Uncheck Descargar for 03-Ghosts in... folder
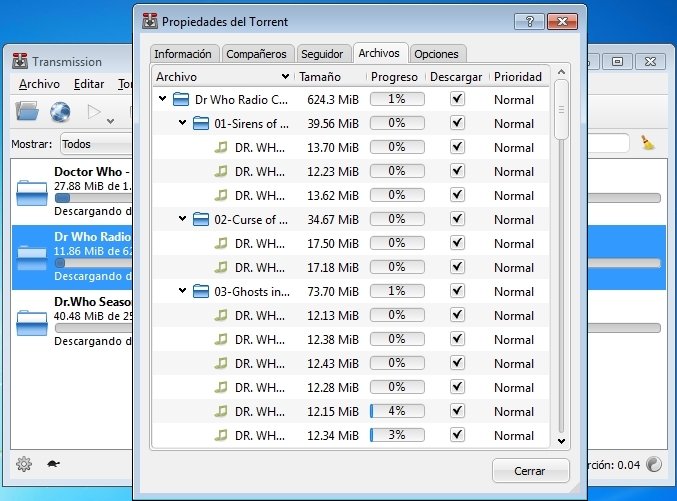 pyautogui.click(x=457, y=291)
